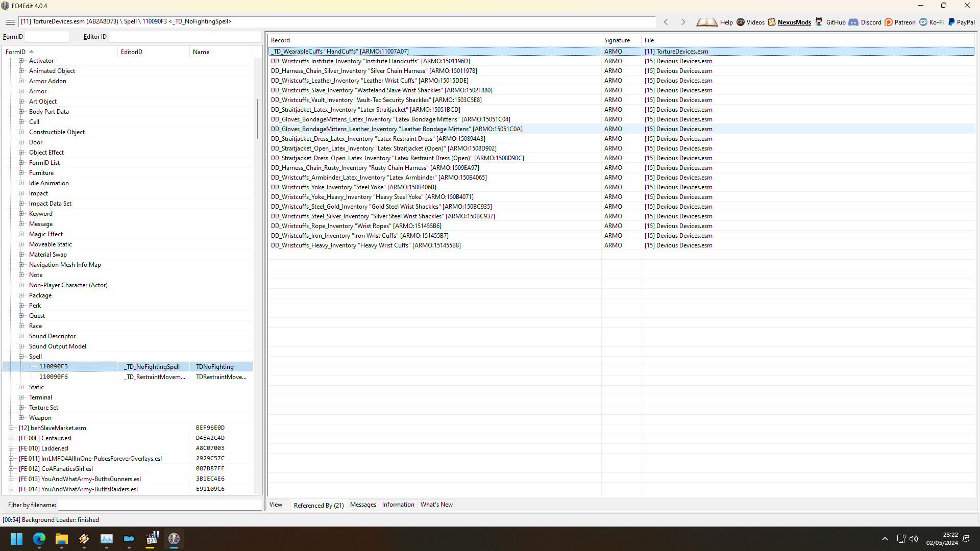980x551 pixels.
Task: Open the hamburger main menu
Action: [10, 22]
